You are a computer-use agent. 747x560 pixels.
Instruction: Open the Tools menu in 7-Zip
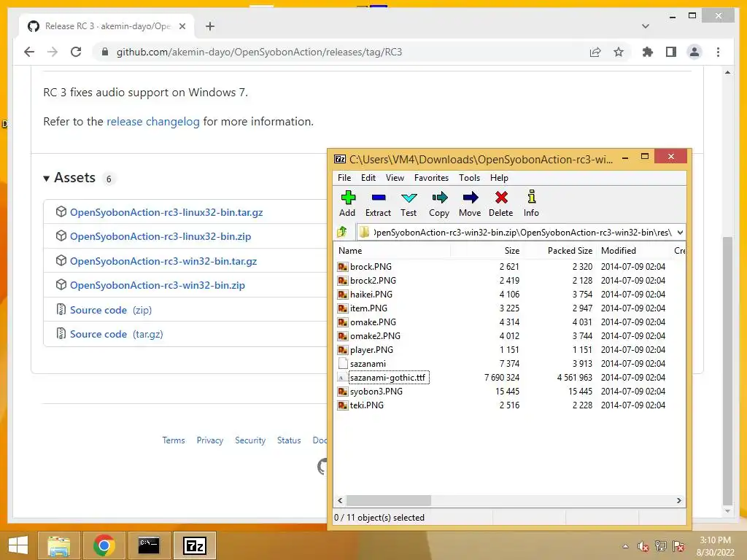(469, 178)
